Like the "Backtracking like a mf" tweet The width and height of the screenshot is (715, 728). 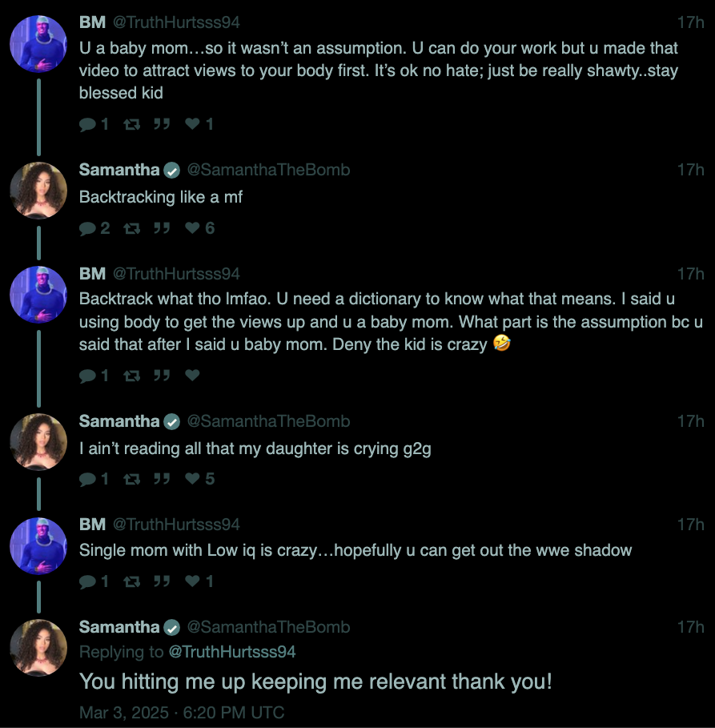(192, 228)
